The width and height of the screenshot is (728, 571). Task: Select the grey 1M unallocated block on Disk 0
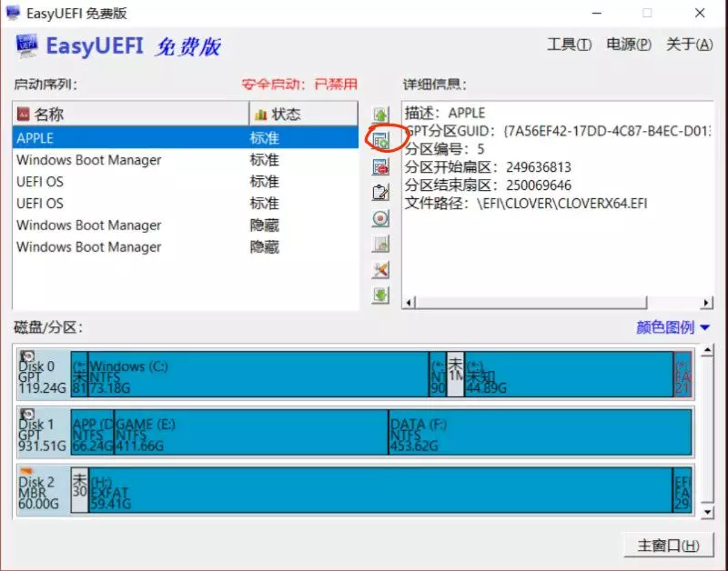[456, 375]
